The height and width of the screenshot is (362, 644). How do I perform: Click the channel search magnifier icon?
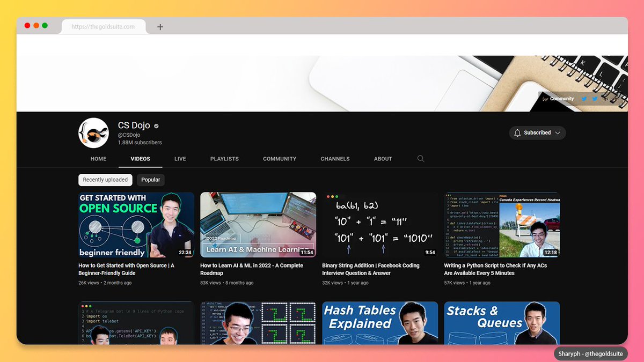pyautogui.click(x=421, y=159)
